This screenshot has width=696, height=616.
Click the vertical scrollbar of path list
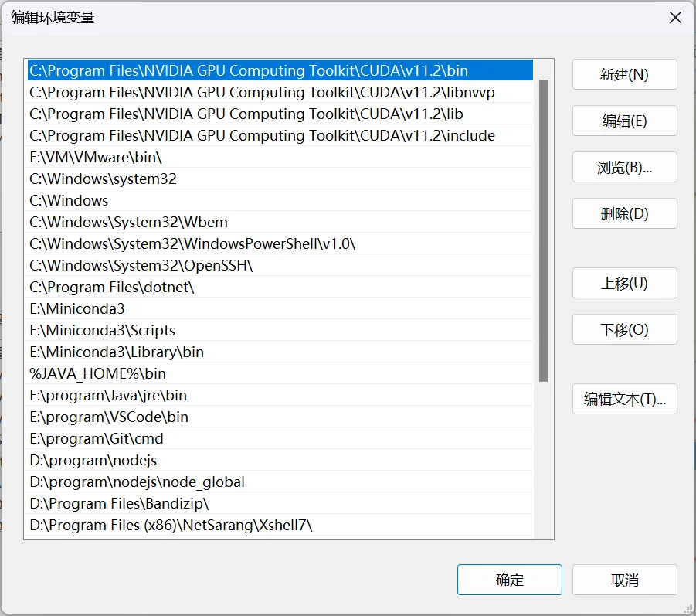pyautogui.click(x=543, y=230)
